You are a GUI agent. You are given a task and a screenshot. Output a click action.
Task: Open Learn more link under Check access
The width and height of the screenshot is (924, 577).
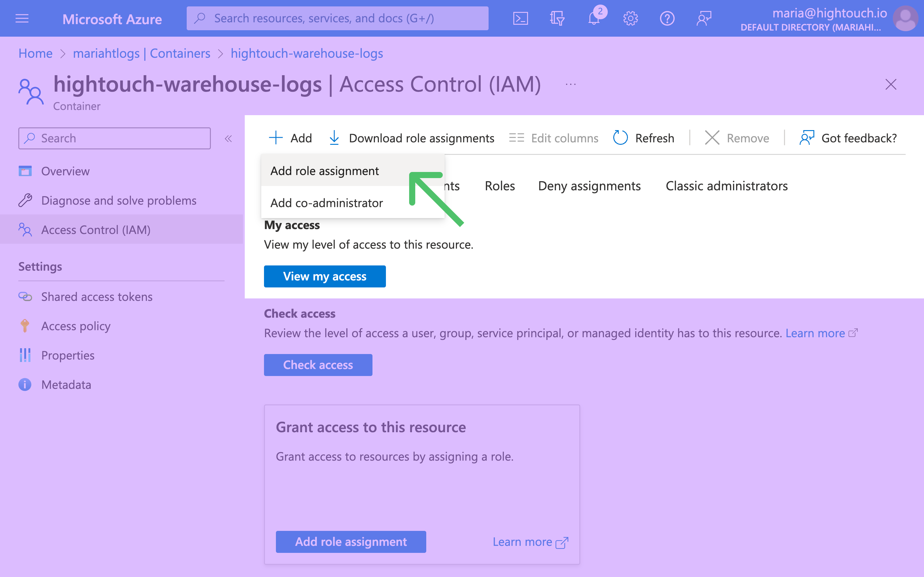point(821,333)
